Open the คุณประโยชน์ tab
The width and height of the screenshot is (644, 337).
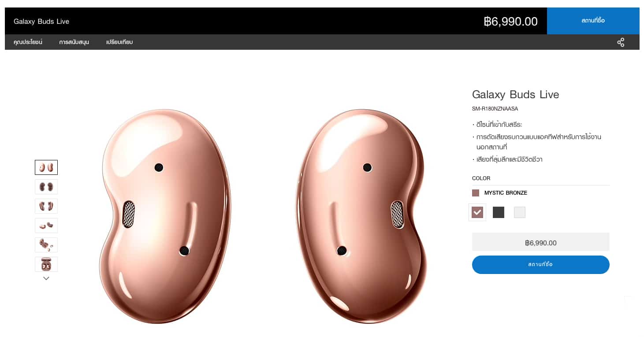28,42
